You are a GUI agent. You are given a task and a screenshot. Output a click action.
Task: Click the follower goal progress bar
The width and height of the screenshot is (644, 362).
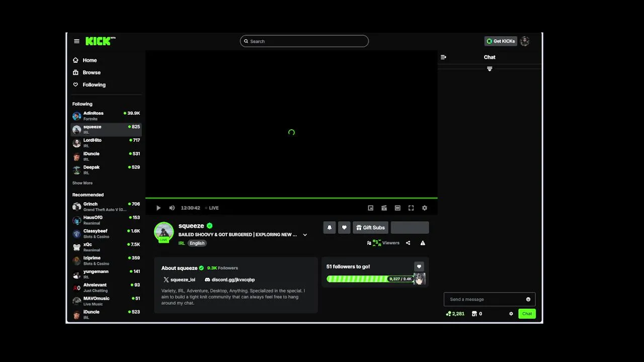click(x=370, y=279)
